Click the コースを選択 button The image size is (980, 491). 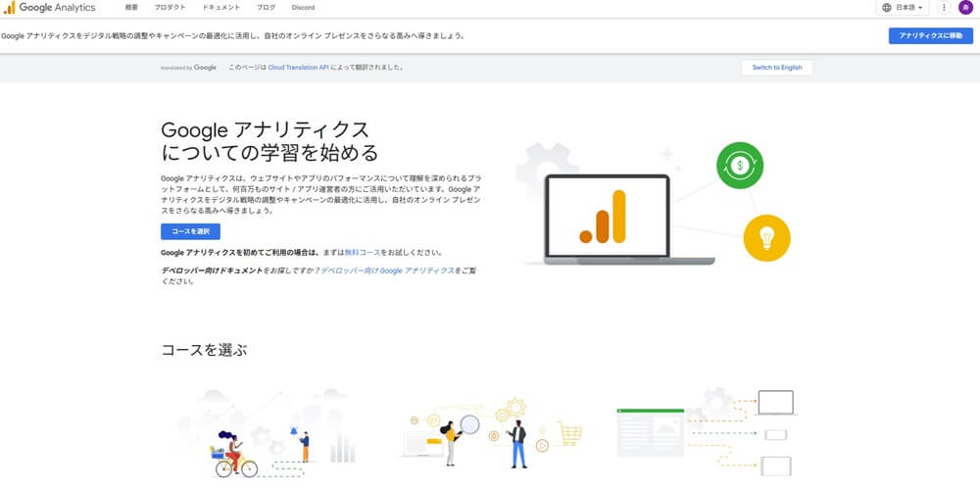click(x=191, y=231)
